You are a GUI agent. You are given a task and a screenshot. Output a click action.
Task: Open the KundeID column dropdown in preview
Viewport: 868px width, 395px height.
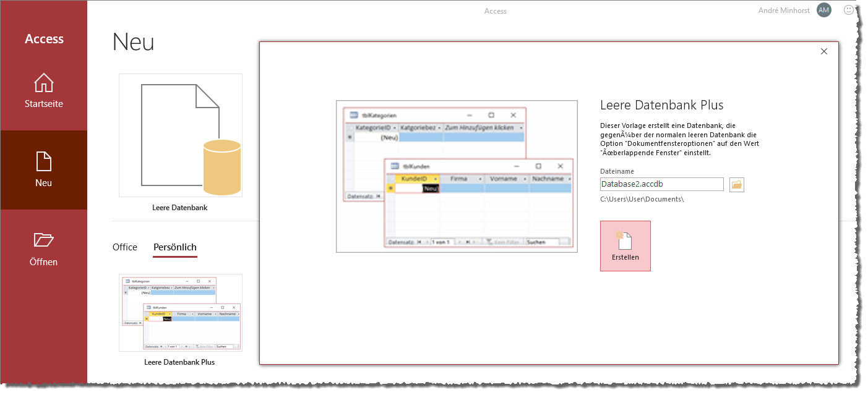pyautogui.click(x=435, y=179)
